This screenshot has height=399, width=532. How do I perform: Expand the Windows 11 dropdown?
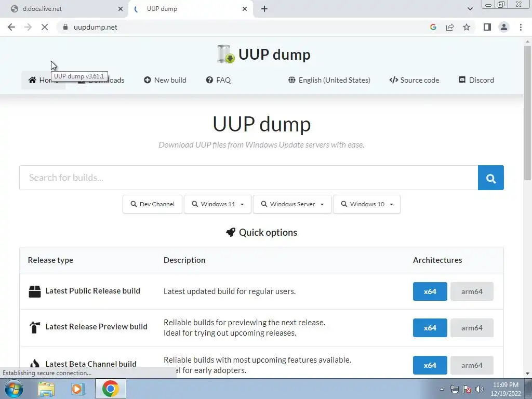pos(218,204)
